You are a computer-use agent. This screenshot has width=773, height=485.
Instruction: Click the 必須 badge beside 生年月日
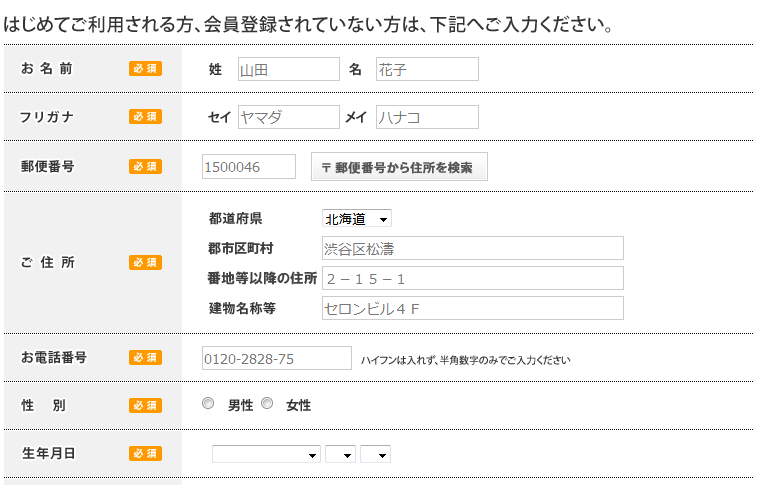point(145,453)
